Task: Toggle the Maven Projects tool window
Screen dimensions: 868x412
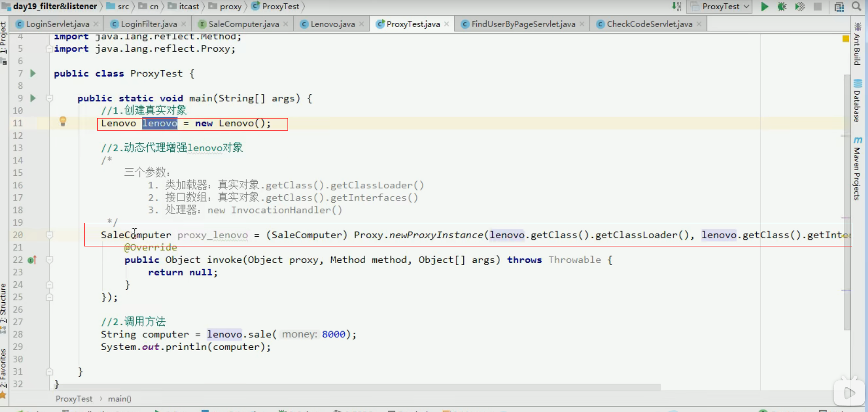Action: coord(857,168)
